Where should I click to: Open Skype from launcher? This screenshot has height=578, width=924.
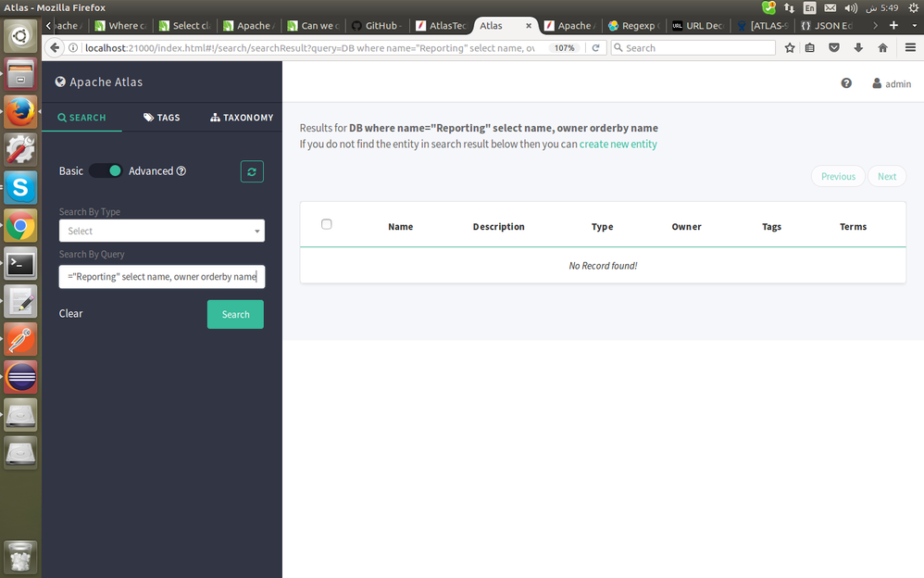click(20, 187)
